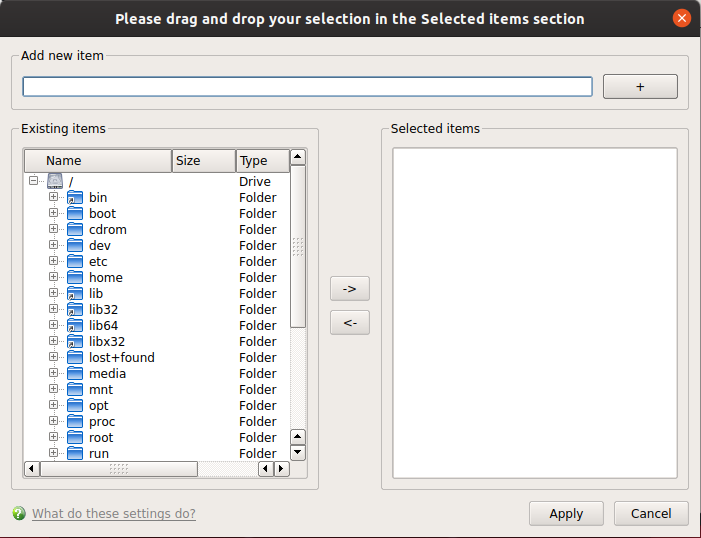Collapse the / drive tree node
This screenshot has width=701, height=538.
(34, 181)
